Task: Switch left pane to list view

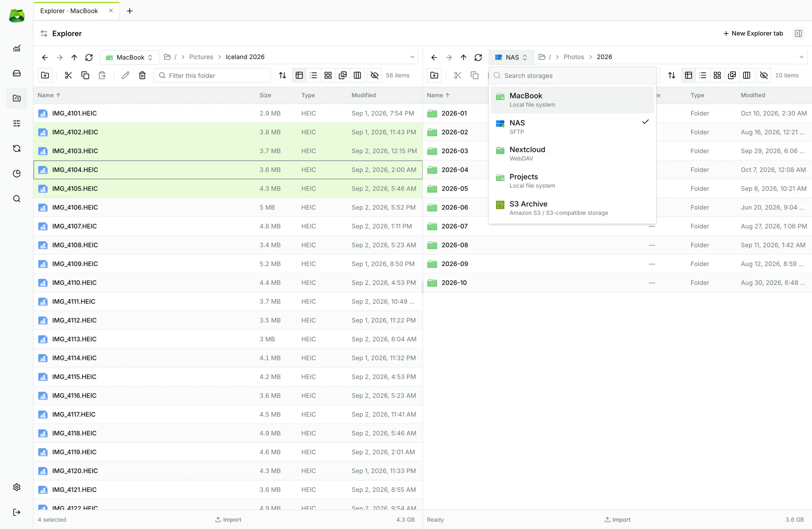Action: (x=313, y=75)
